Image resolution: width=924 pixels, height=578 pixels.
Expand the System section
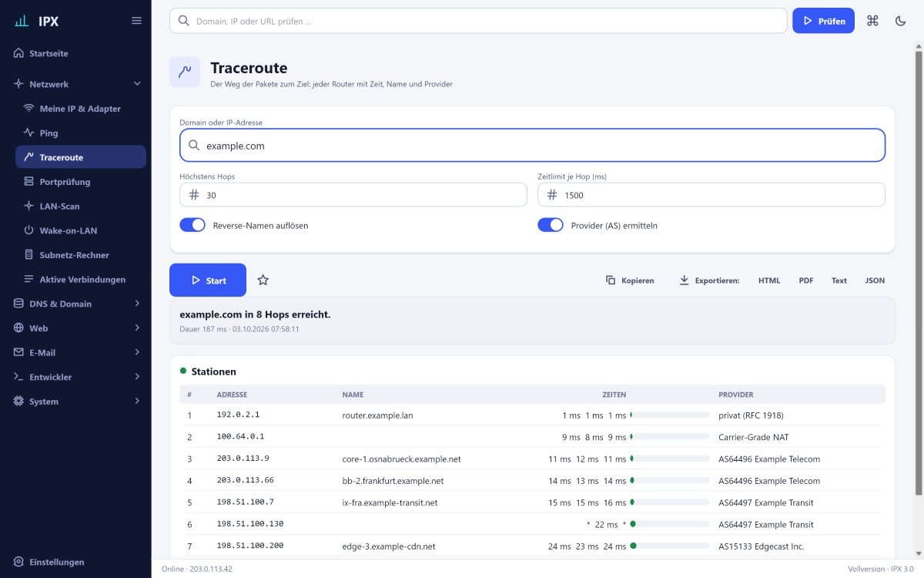(75, 402)
